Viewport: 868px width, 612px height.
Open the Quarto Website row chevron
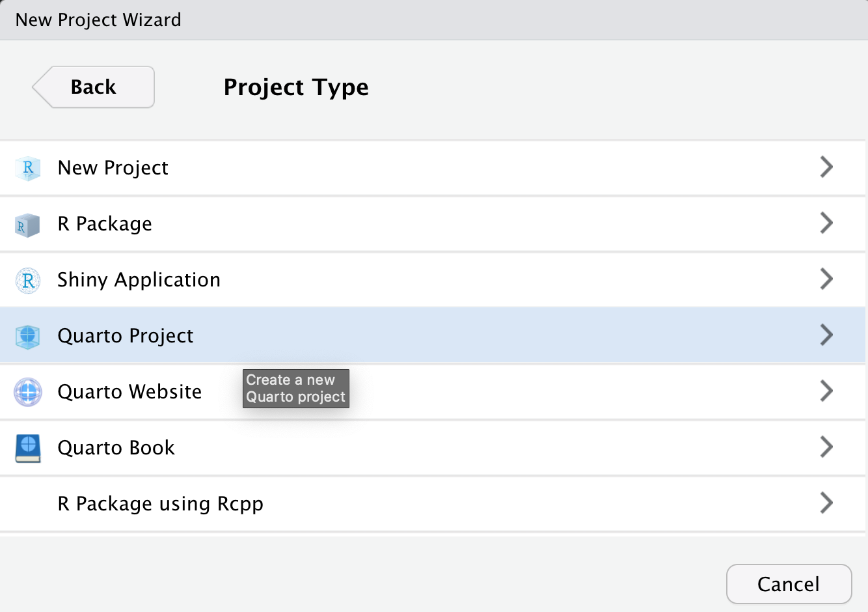pos(826,391)
